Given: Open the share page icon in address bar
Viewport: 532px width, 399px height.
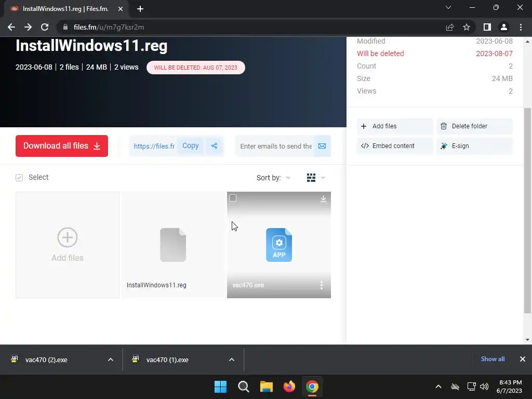Looking at the screenshot, I should coord(450,27).
